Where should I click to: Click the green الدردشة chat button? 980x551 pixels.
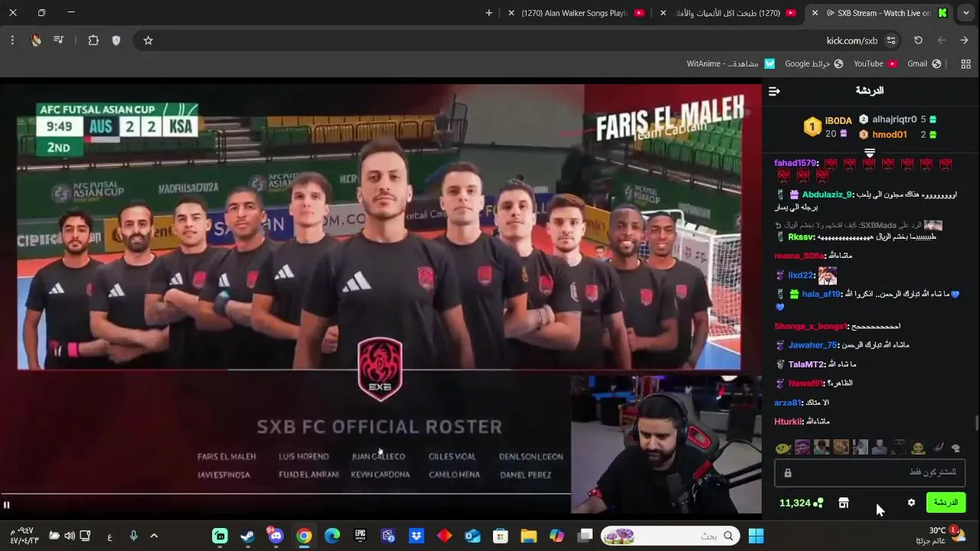(946, 503)
